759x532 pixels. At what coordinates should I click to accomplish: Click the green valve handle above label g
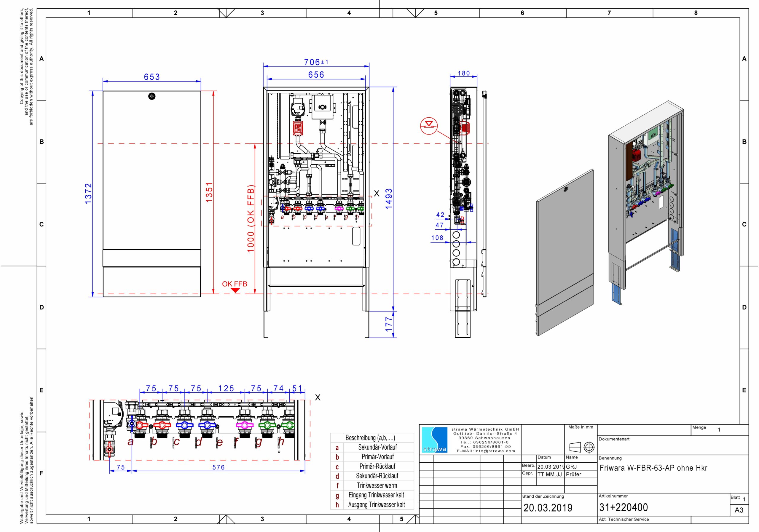tap(267, 425)
